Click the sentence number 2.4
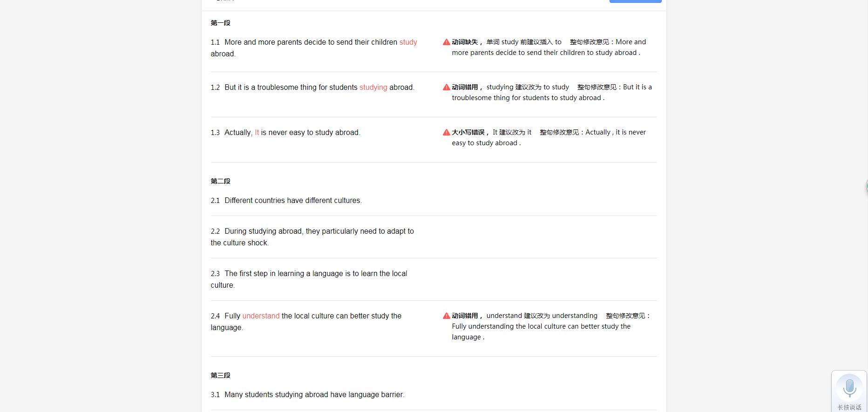 pyautogui.click(x=215, y=316)
